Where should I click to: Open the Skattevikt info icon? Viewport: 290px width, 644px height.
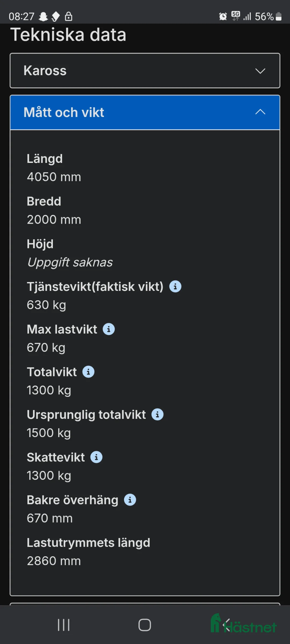(x=96, y=457)
